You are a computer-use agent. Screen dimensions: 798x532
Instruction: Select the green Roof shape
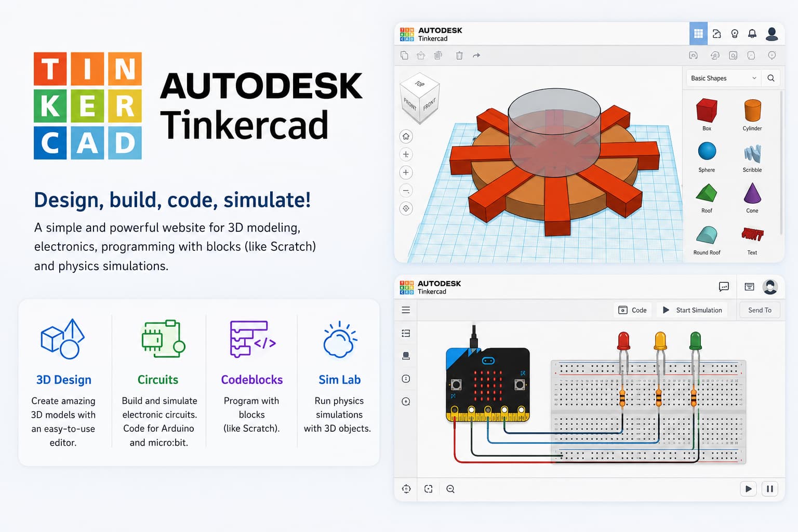(707, 198)
